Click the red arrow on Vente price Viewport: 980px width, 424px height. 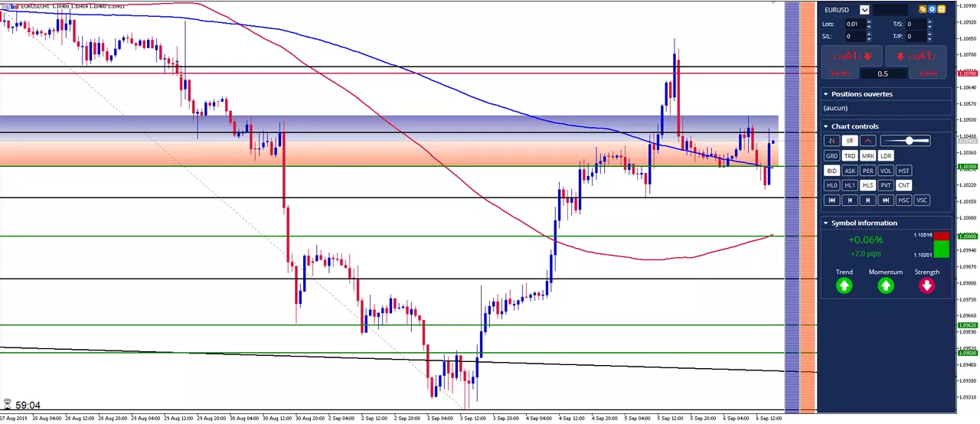866,56
